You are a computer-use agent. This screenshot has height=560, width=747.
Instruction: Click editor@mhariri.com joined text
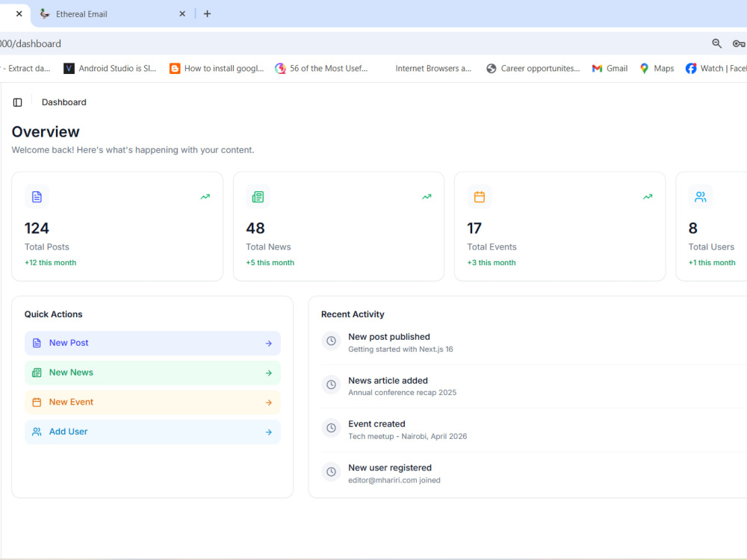[394, 480]
